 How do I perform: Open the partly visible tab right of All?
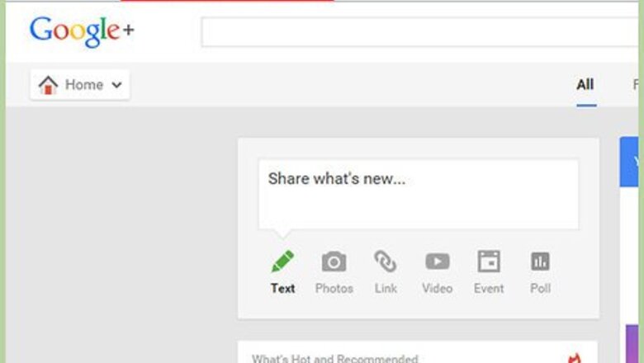coord(636,84)
